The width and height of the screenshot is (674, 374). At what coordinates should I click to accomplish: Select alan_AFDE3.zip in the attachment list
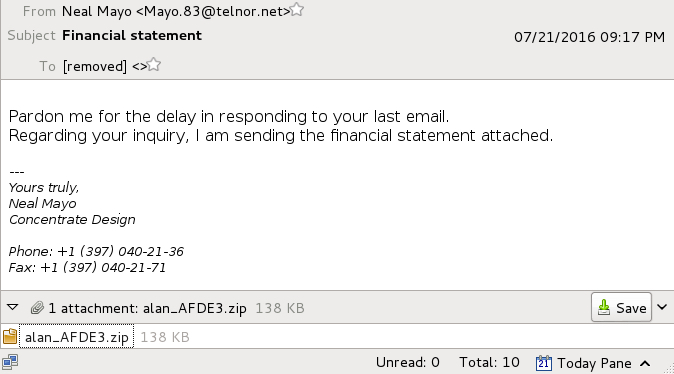77,337
